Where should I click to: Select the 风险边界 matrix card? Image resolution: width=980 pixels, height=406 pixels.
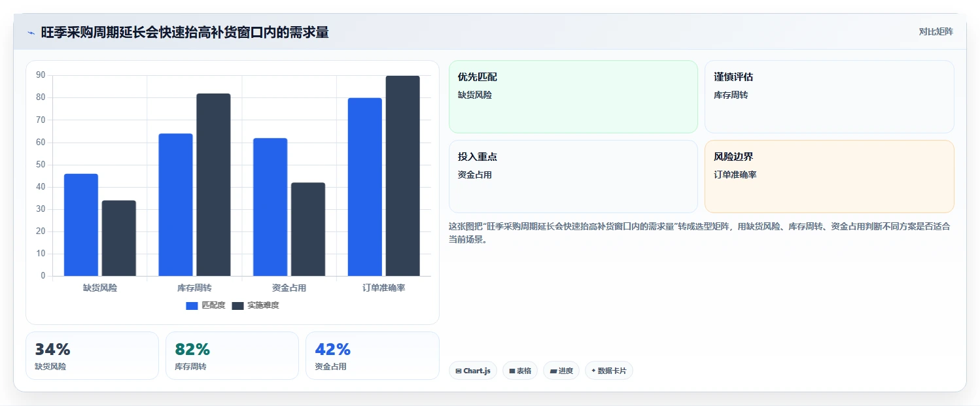pos(829,177)
